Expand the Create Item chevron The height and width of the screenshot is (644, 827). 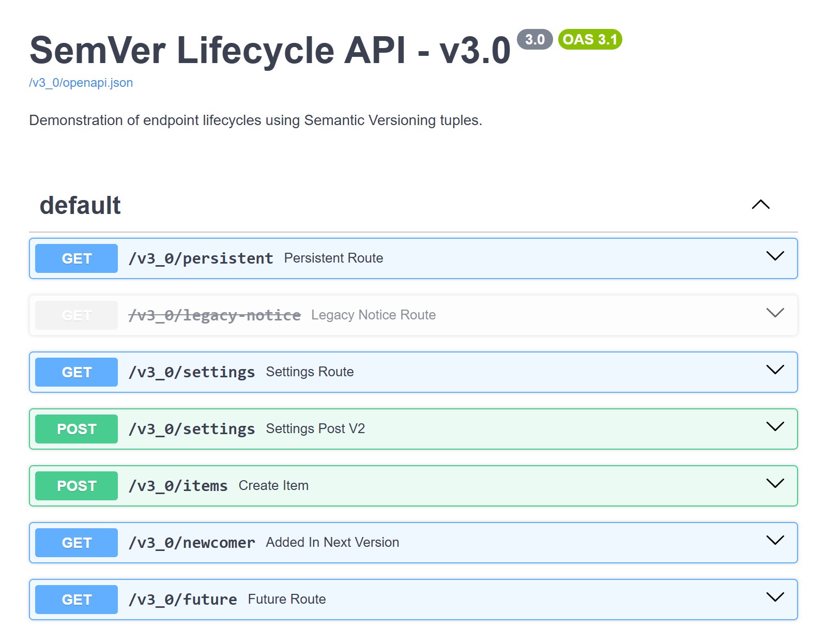775,484
